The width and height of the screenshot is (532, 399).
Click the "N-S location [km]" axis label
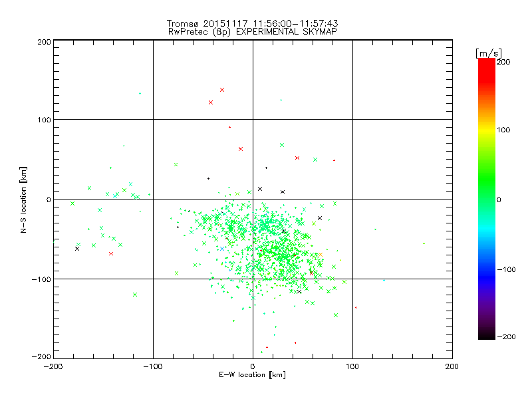(23, 199)
